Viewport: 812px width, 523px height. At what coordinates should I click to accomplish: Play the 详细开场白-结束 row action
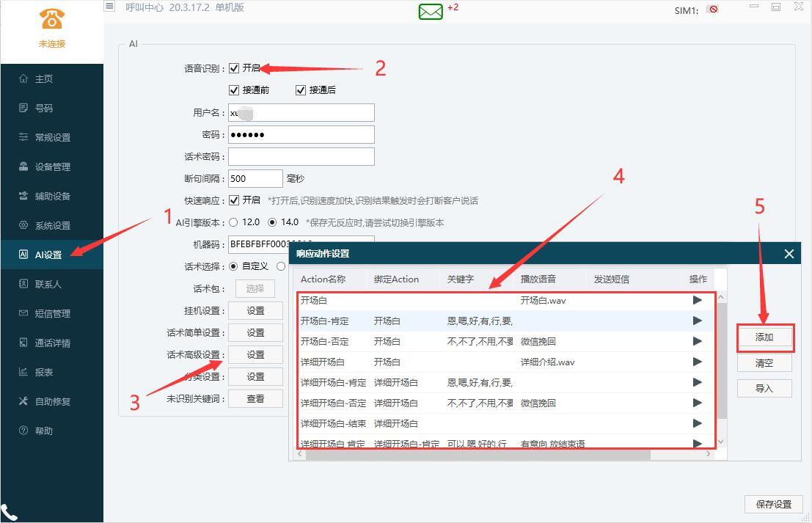(697, 423)
